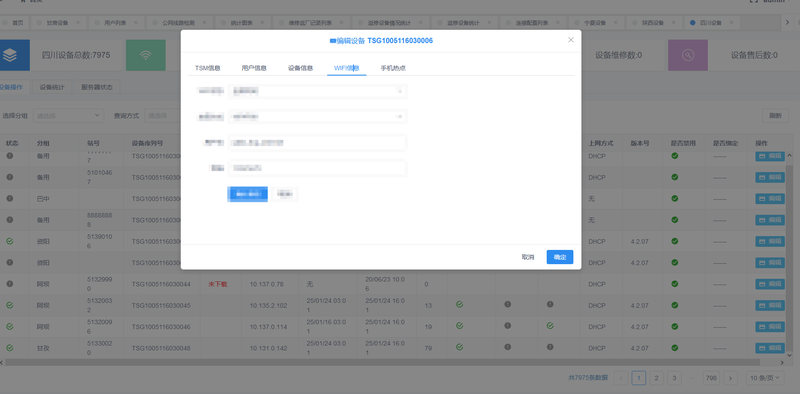
Task: Click 是否禁用 check icon in the 4.2.07 甘孜 row
Action: [674, 348]
